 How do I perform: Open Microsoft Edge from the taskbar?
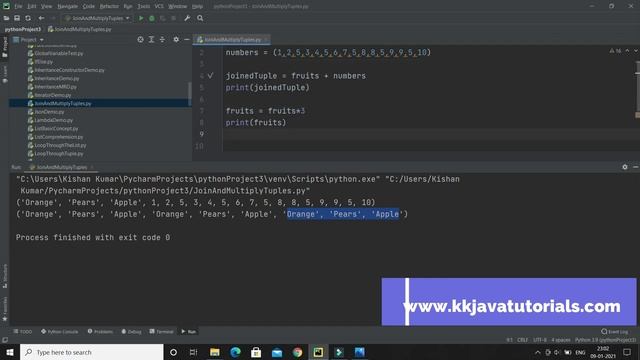tap(236, 352)
